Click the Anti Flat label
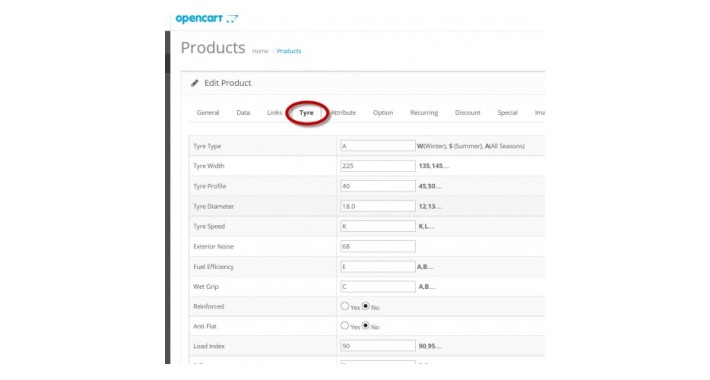 coord(205,326)
